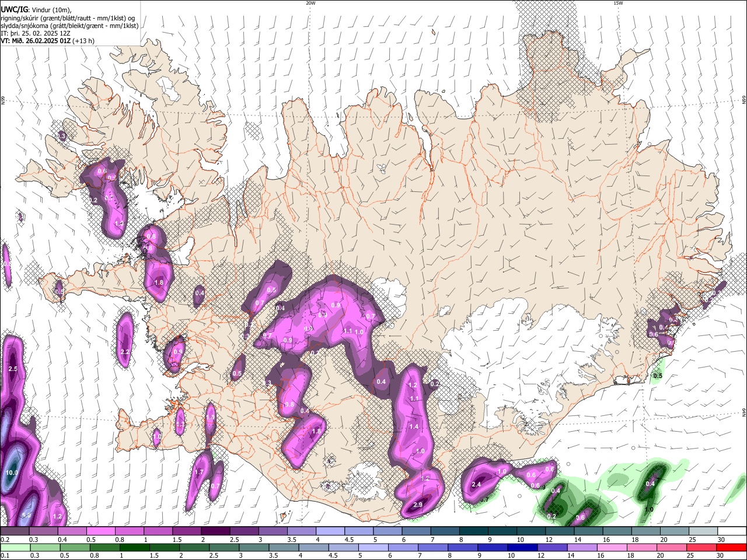The height and width of the screenshot is (560, 747).
Task: Pick the darkest purple 2–2.5 snow legend swatch
Action: 215,531
